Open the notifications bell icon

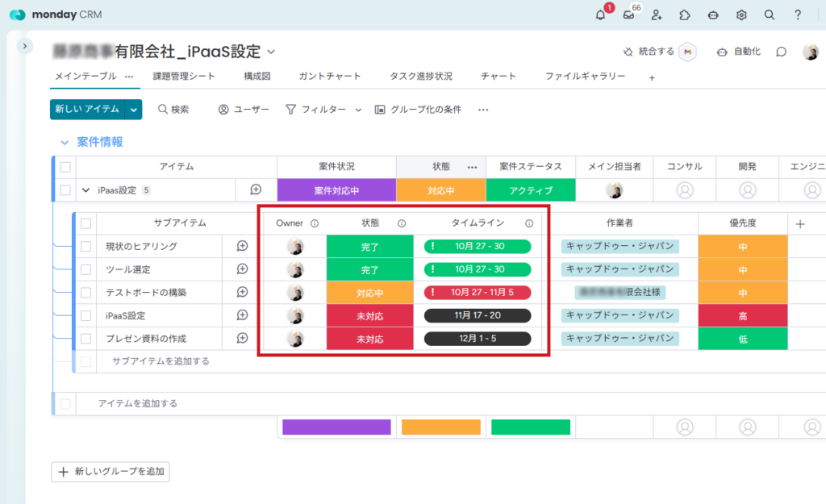pyautogui.click(x=600, y=15)
